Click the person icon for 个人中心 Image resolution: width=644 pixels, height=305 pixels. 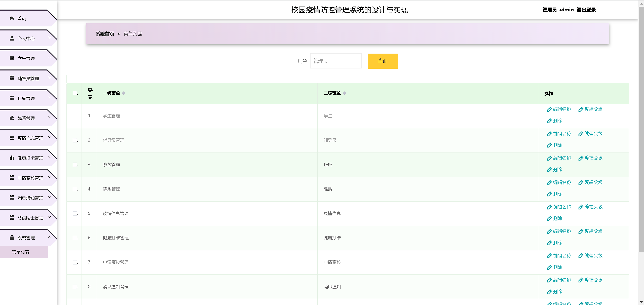click(x=12, y=38)
